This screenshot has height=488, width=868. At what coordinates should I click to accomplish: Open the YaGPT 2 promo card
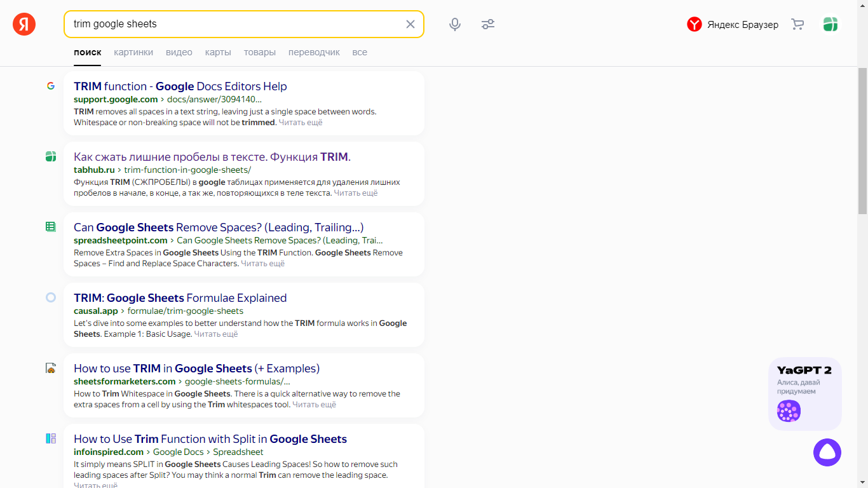pos(805,394)
